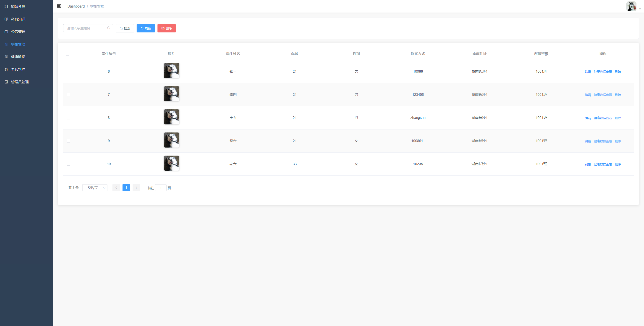Toggle the select-all checkbox in the table header
Image resolution: width=644 pixels, height=326 pixels.
tap(67, 54)
